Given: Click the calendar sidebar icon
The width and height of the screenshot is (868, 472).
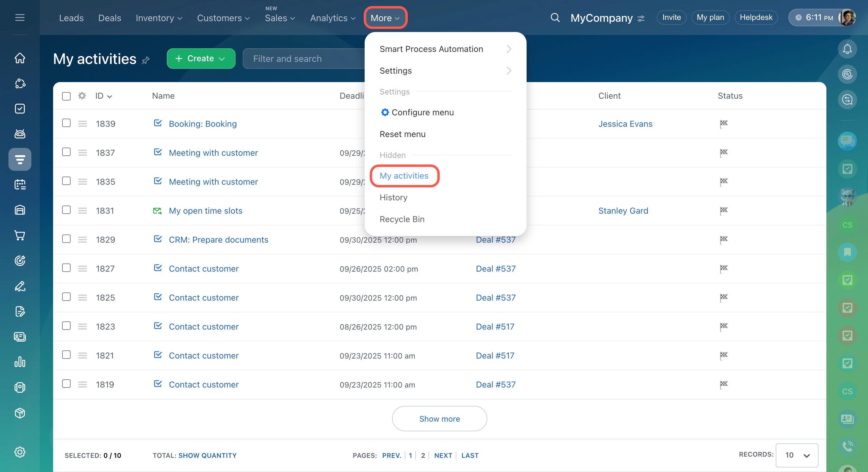Looking at the screenshot, I should tap(20, 184).
